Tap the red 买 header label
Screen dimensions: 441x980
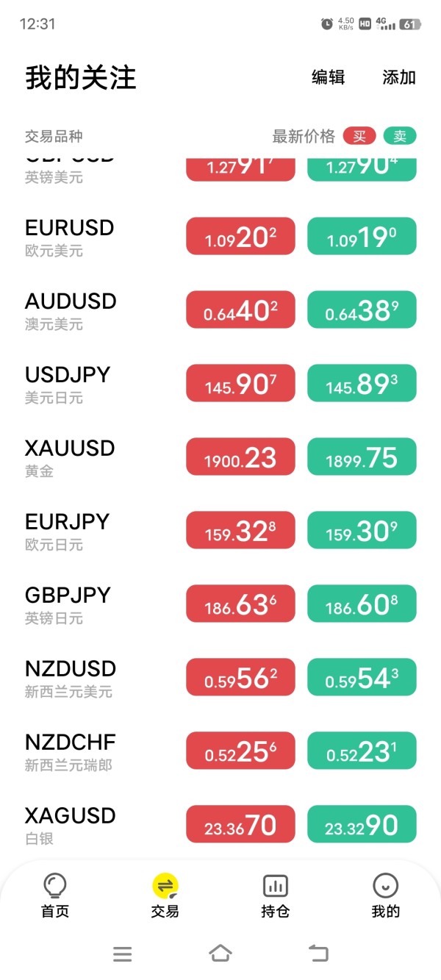(359, 136)
